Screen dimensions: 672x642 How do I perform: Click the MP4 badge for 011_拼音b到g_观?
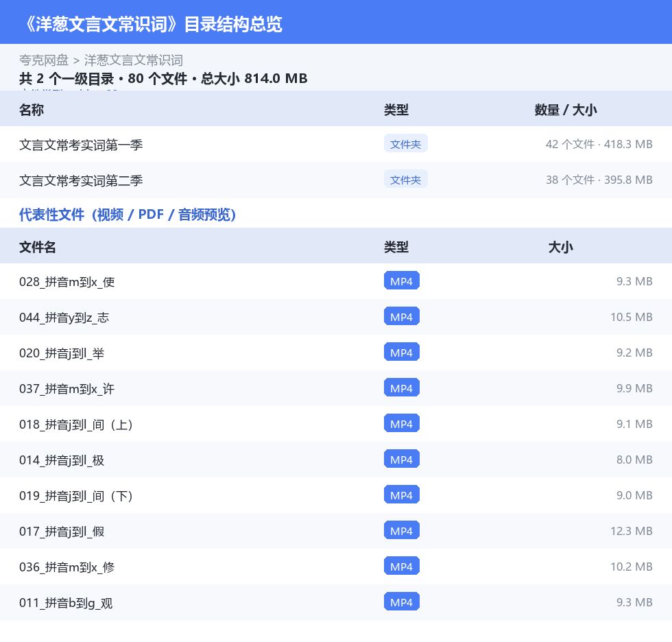(x=402, y=602)
